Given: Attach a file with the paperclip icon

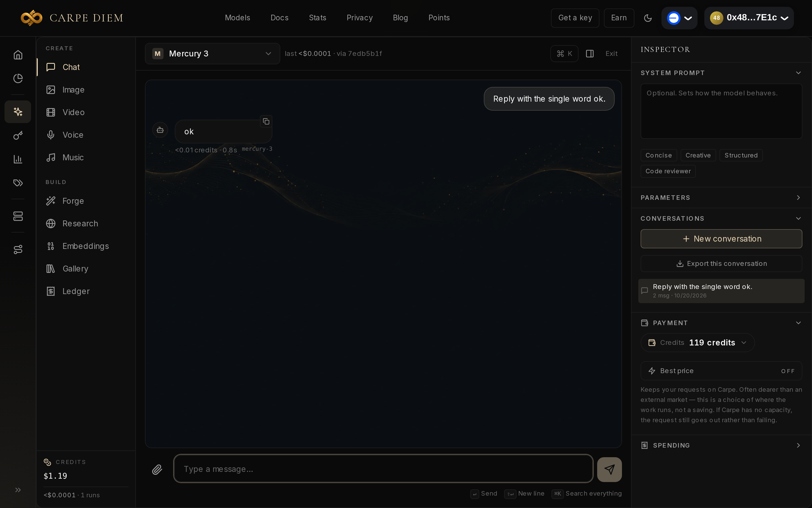Looking at the screenshot, I should click(157, 469).
